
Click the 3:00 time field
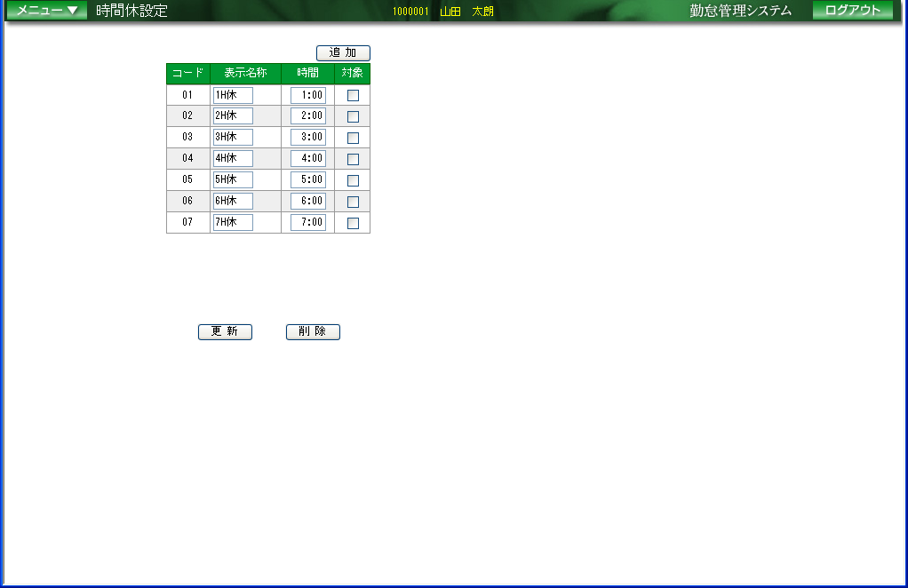click(x=308, y=137)
